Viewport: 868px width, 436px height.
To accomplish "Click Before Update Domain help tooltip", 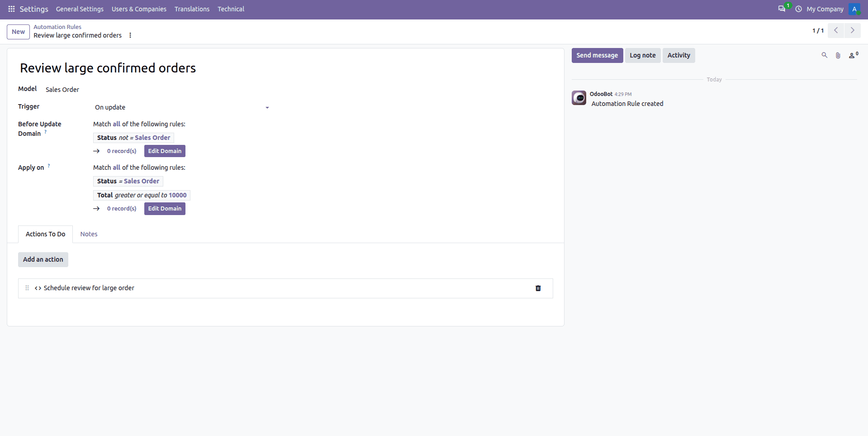I will 46,132.
